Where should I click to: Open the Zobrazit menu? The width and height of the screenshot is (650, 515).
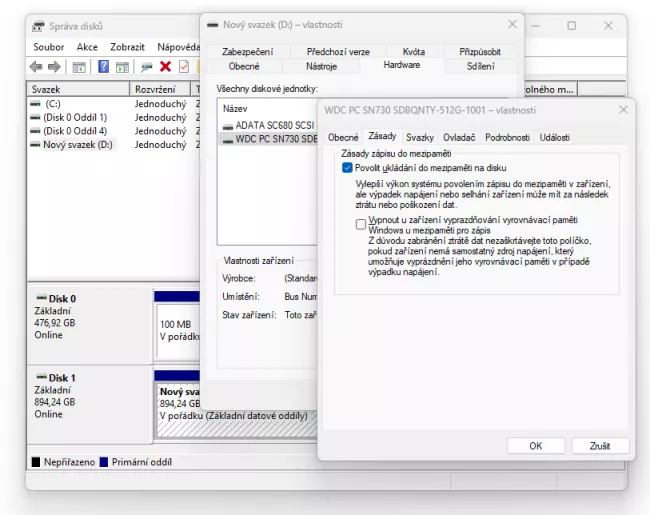(x=127, y=47)
